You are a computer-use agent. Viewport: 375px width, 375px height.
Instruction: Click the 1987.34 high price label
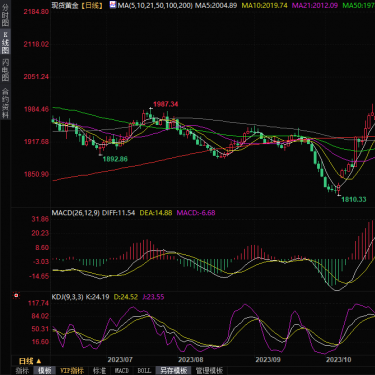pos(166,104)
